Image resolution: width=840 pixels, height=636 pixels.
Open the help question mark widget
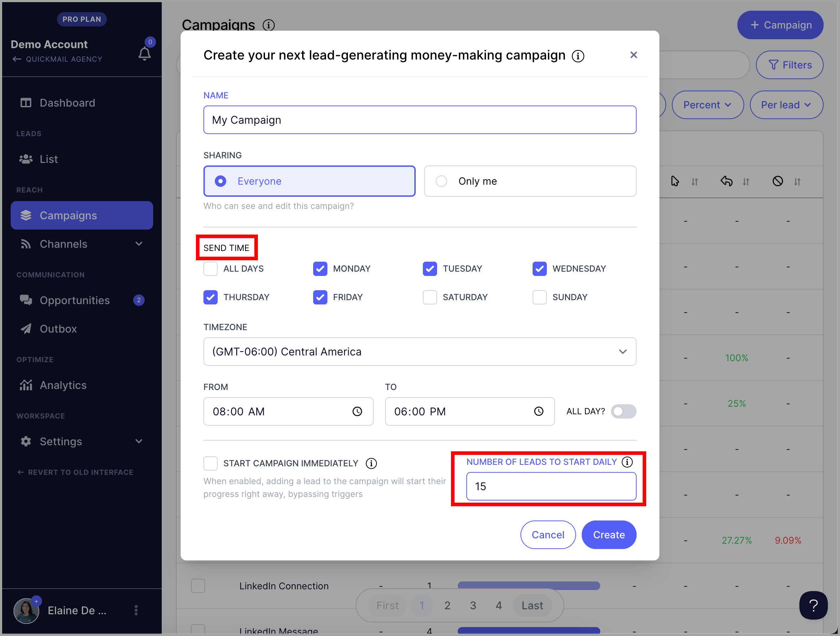(x=813, y=605)
